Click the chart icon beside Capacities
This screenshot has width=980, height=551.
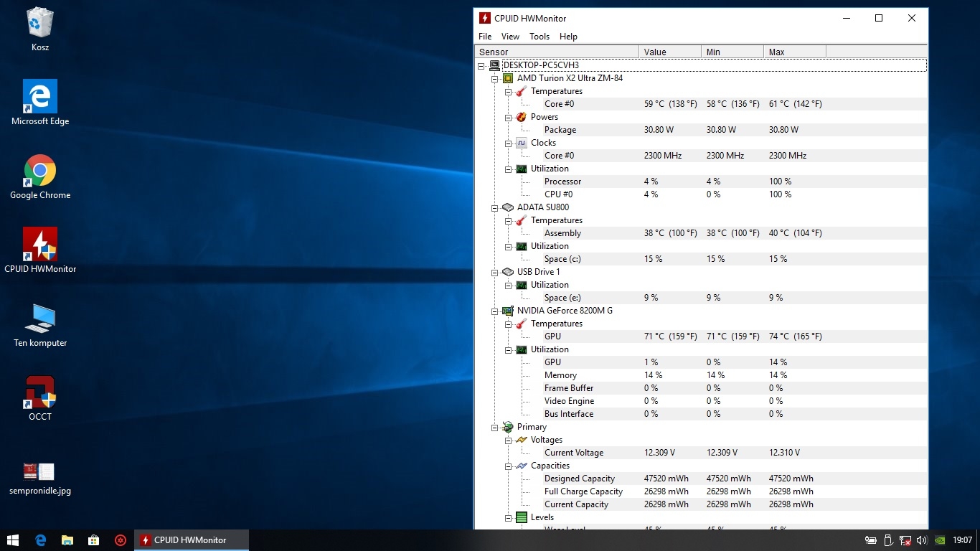[522, 466]
